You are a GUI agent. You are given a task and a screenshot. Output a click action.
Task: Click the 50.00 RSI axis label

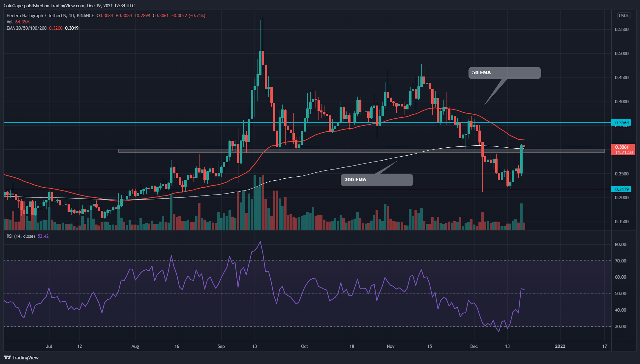[x=621, y=293]
